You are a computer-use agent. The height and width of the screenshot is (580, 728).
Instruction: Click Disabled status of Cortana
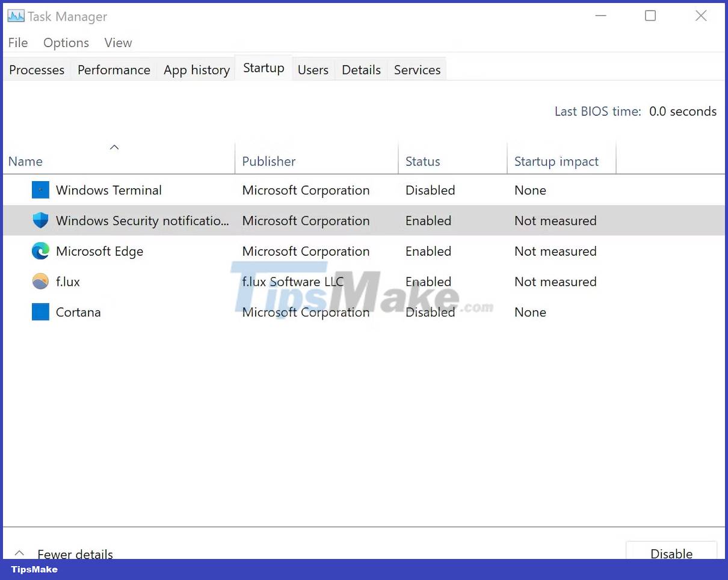pos(430,312)
